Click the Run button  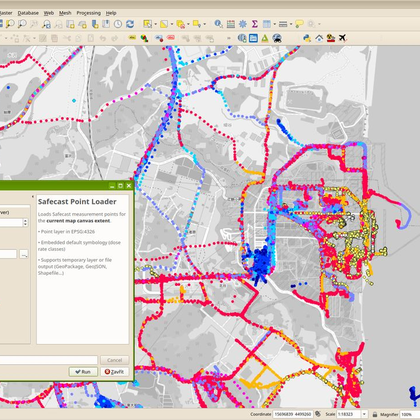(x=83, y=372)
